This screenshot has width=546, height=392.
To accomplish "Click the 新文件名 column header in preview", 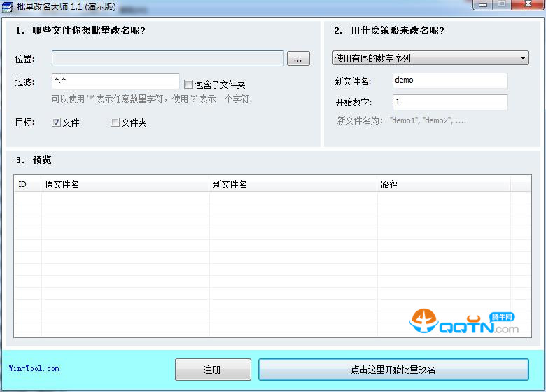I will point(294,184).
